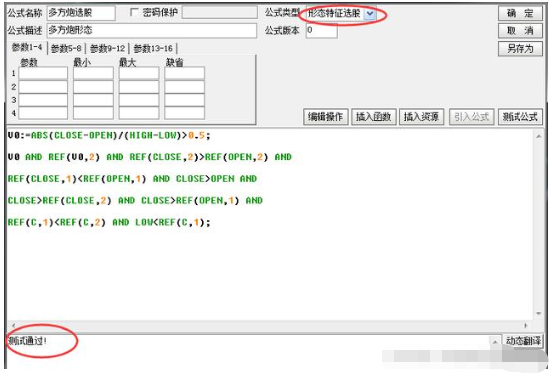Click row 3 参数 name field
The image size is (552, 376).
click(43, 100)
